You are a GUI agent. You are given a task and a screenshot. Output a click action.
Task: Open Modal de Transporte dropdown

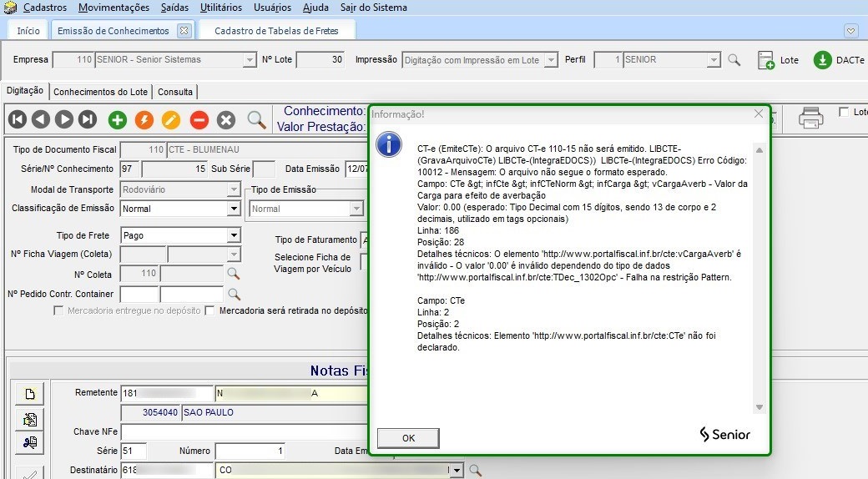(235, 189)
